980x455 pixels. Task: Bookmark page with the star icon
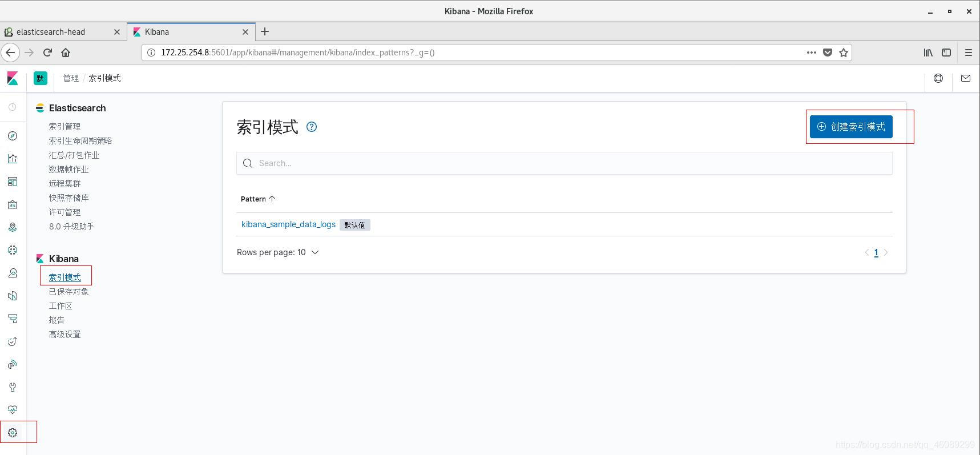(x=844, y=53)
